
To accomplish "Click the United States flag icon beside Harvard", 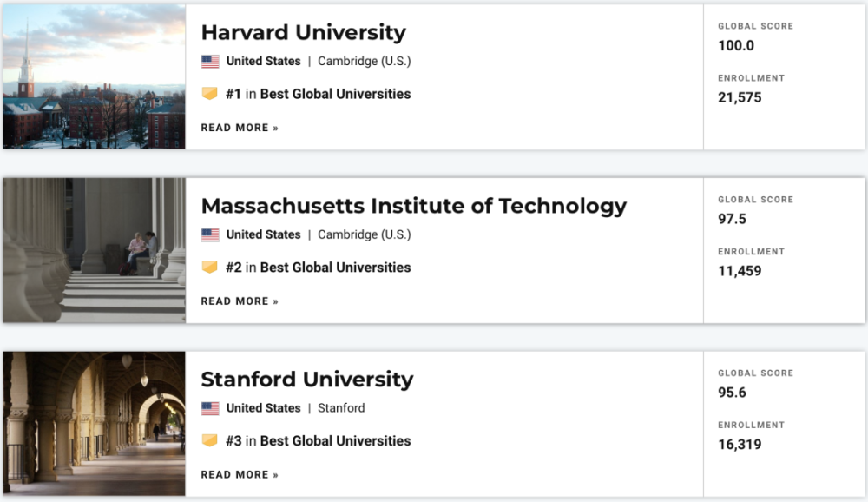I will 208,61.
